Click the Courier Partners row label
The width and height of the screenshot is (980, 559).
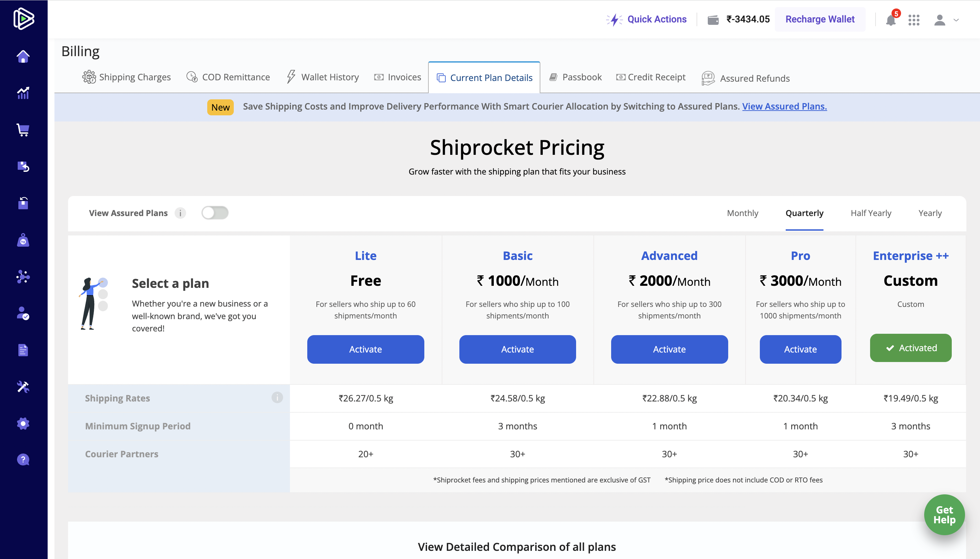point(121,454)
